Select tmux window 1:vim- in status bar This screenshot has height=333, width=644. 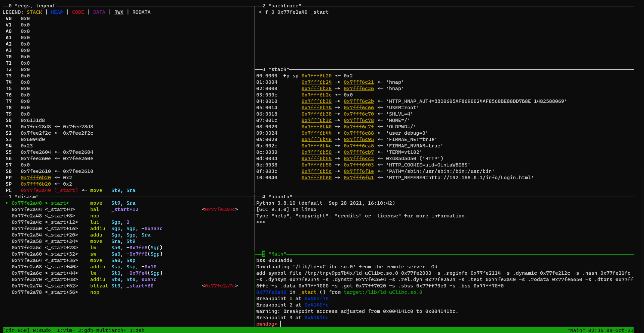pyautogui.click(x=66, y=330)
